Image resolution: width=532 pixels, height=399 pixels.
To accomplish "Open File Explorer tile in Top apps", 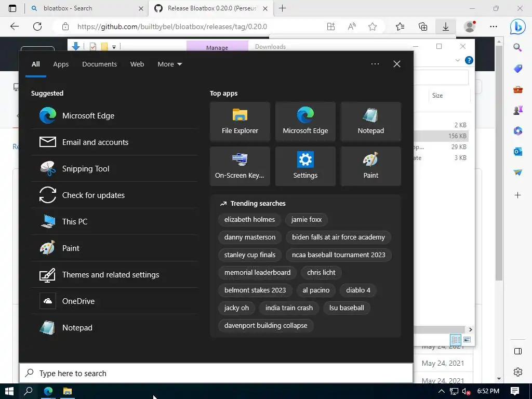I will [240, 122].
